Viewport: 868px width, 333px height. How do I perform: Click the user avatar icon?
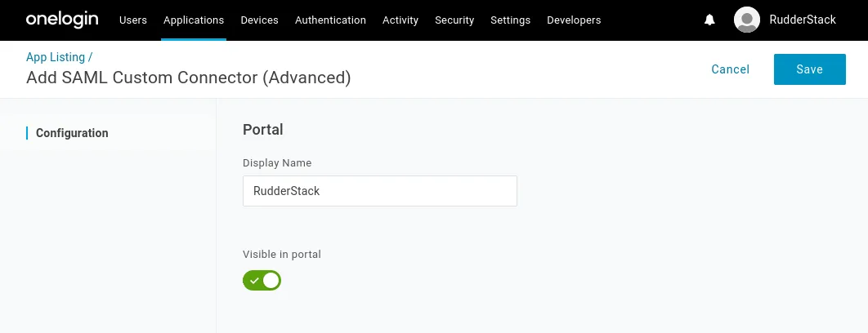coord(747,20)
